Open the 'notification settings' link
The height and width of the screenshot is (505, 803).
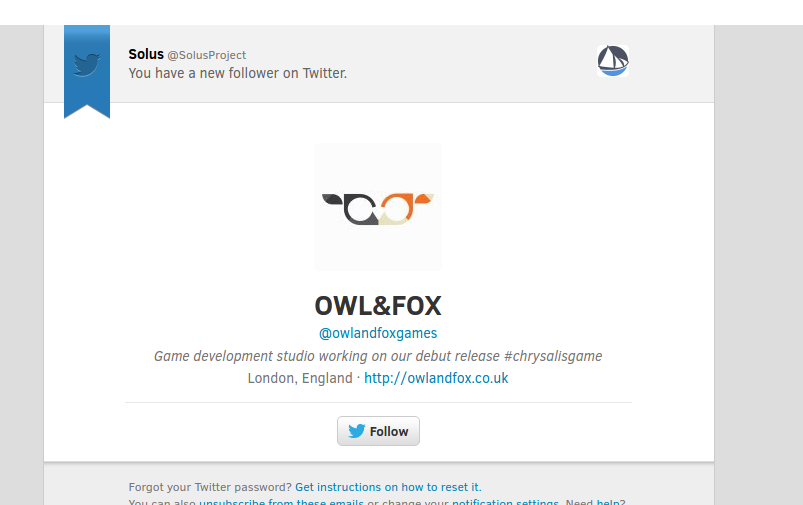click(505, 502)
